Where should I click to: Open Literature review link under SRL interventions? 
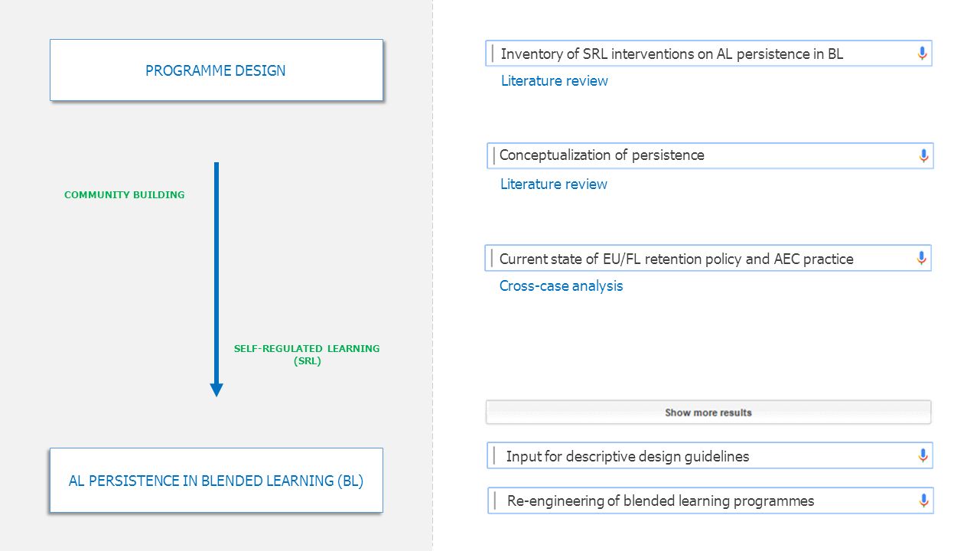pyautogui.click(x=554, y=81)
